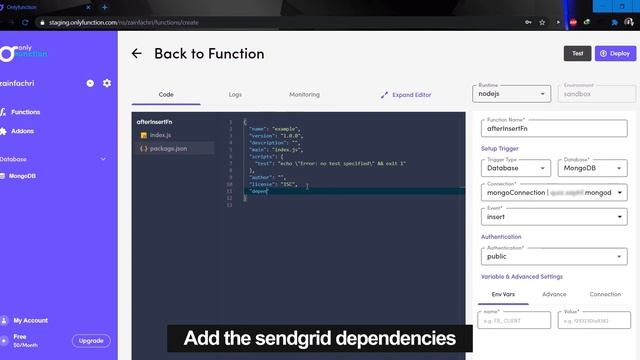
Task: Open the Runtime nodejs dropdown
Action: coord(511,94)
